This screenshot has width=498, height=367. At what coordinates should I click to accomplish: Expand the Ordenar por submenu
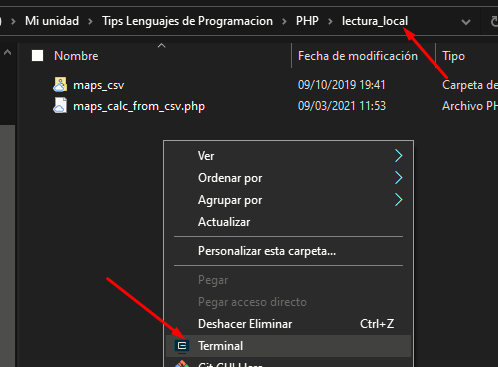289,178
